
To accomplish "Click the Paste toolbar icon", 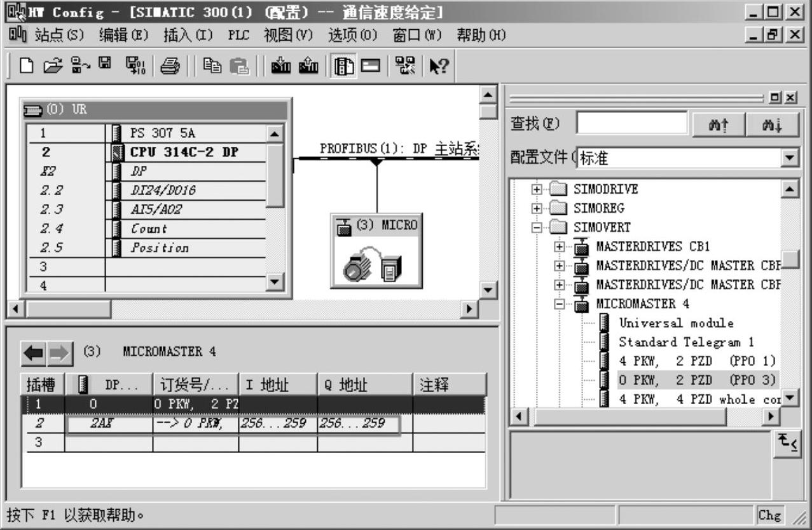I will click(x=239, y=66).
